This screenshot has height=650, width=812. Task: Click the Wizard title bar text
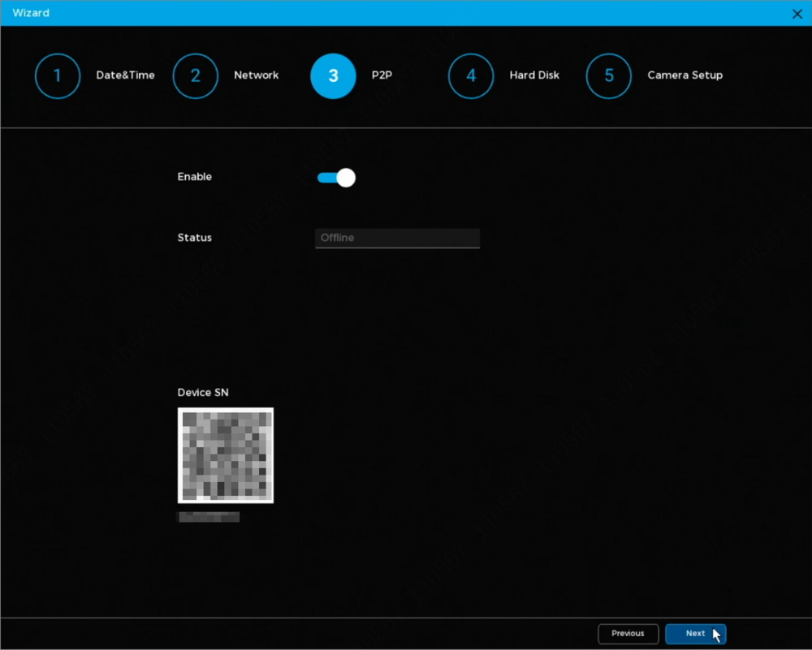coord(31,13)
